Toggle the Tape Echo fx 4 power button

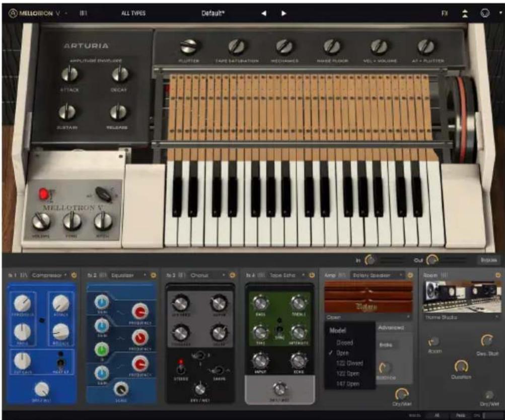coord(312,275)
